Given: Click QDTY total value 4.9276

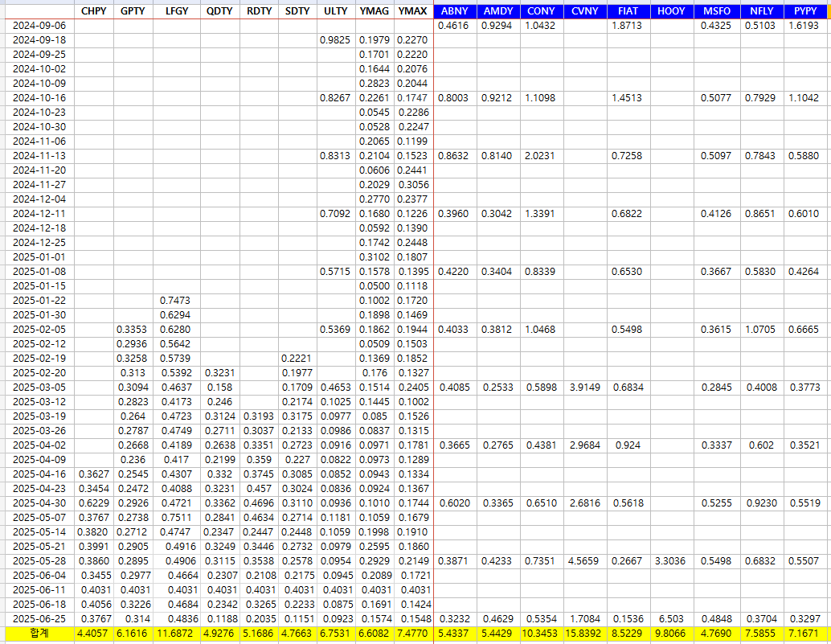Looking at the screenshot, I should [x=220, y=634].
